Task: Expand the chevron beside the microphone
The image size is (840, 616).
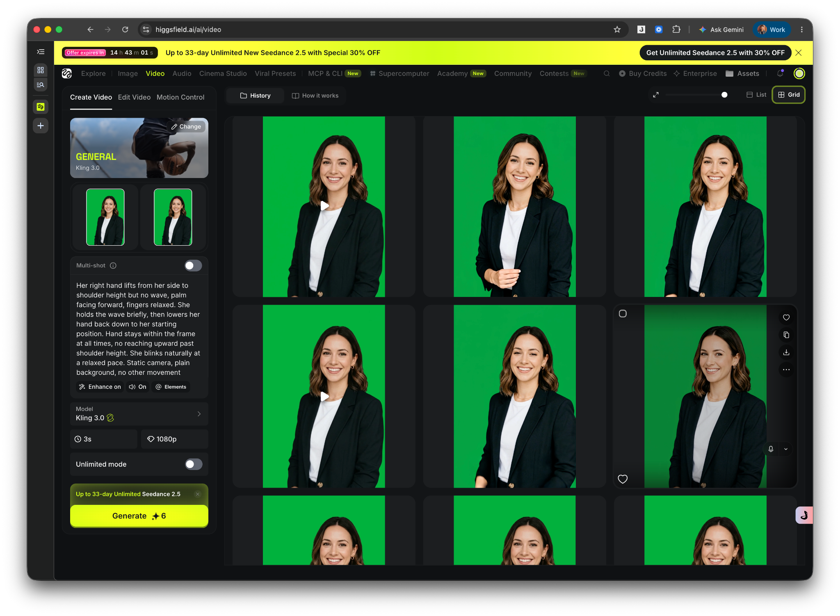Action: coord(786,449)
